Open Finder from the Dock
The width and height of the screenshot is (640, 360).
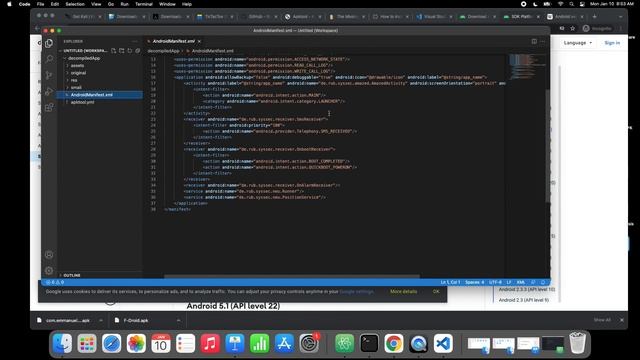point(62,343)
